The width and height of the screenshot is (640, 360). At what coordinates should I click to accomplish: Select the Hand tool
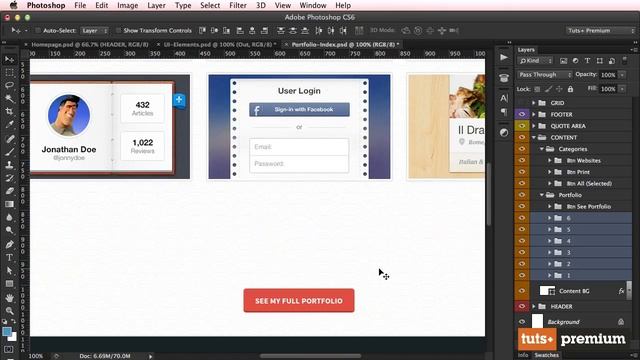tap(9, 298)
